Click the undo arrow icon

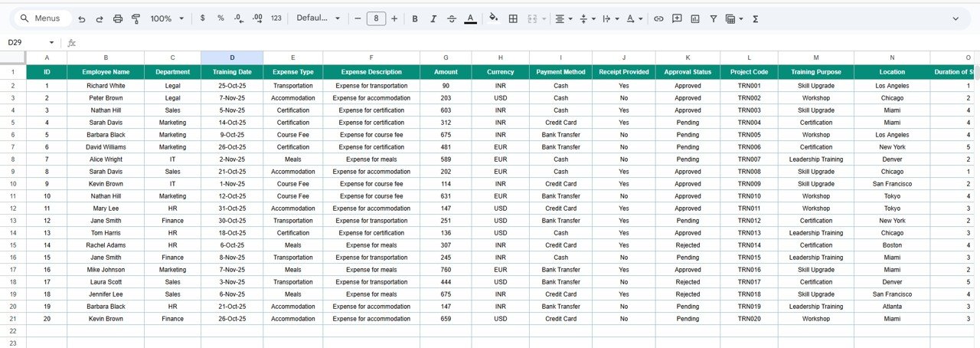(82, 18)
